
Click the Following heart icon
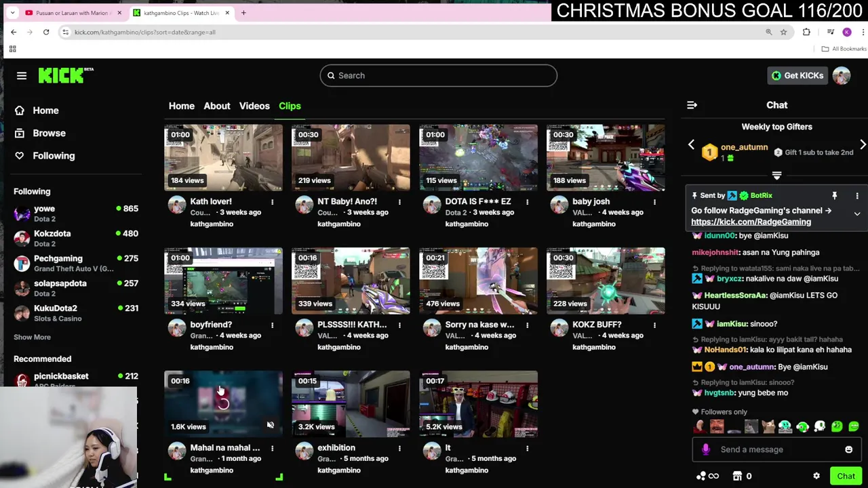pos(20,156)
